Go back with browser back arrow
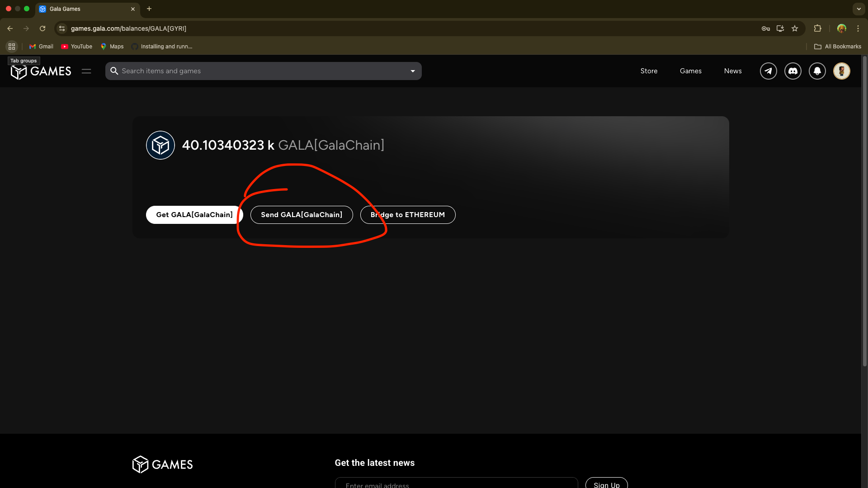The image size is (868, 488). 10,28
